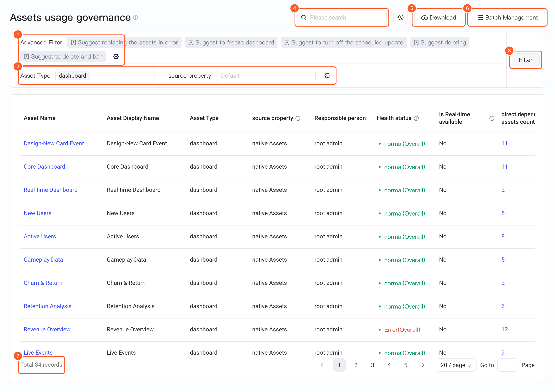Viewport: 555px width, 392px height.
Task: Go to page 3
Action: tap(372, 365)
